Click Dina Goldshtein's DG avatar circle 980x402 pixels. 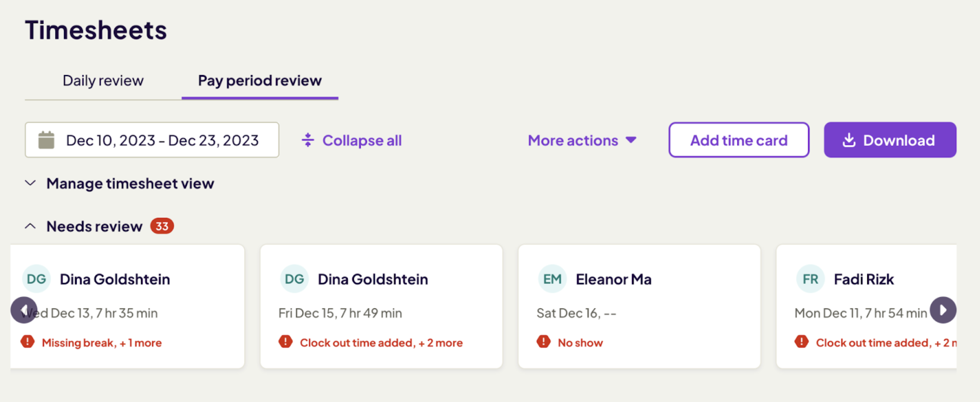[36, 279]
